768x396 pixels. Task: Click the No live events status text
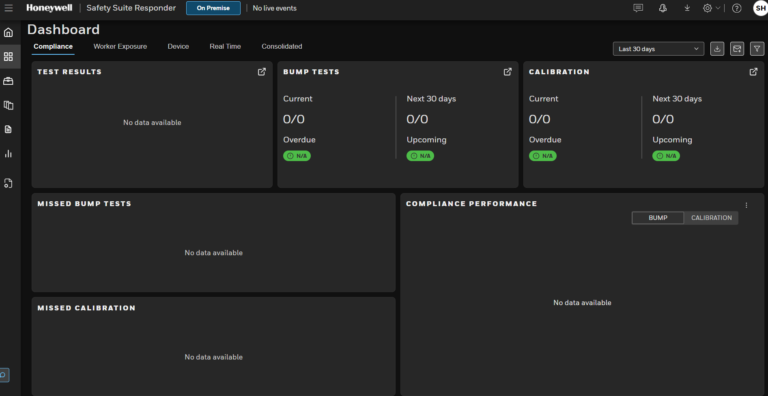point(274,8)
